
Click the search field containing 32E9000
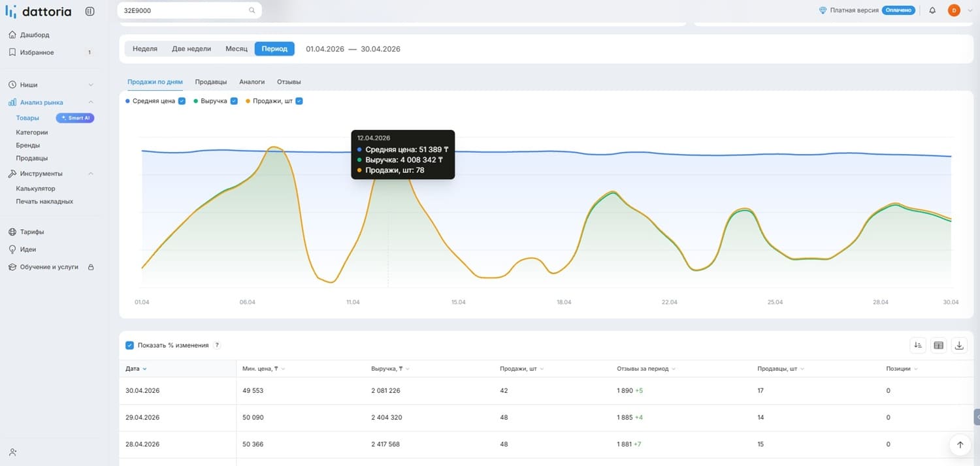pos(189,10)
